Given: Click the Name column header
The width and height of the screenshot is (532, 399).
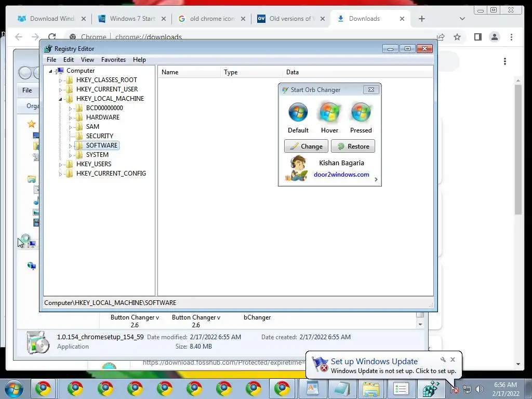Looking at the screenshot, I should (189, 72).
